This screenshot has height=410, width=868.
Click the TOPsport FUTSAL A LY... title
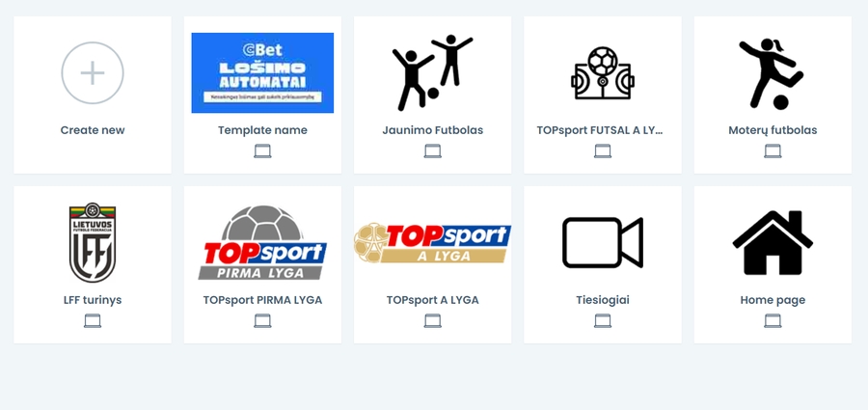coord(600,130)
